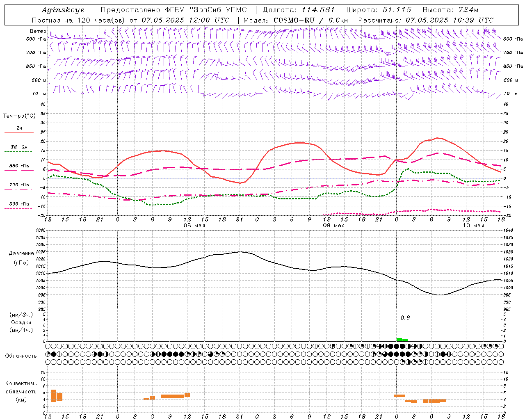
Task: Click the 'Конвективн.' convective cloud label
Action: (x=21, y=383)
